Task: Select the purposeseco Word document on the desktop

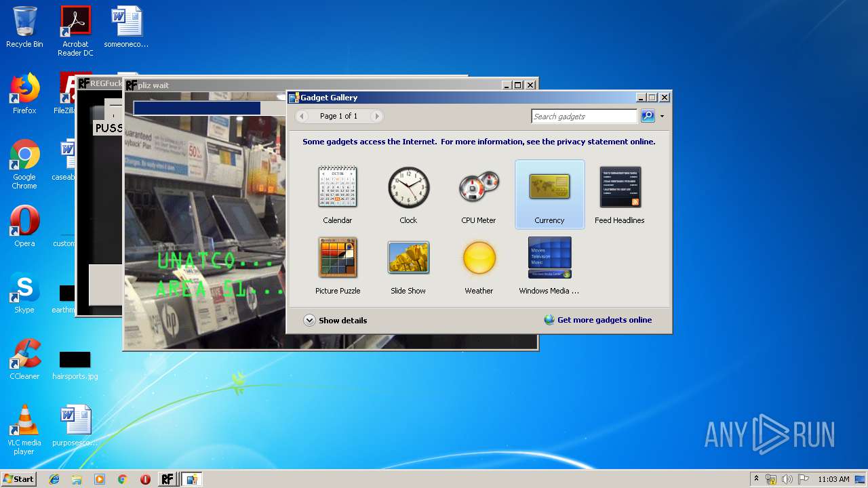Action: click(75, 426)
